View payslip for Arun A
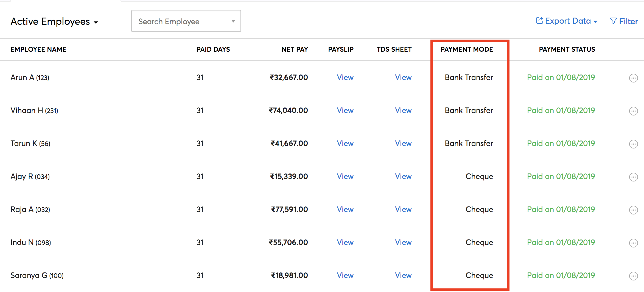This screenshot has height=292, width=644. tap(345, 78)
